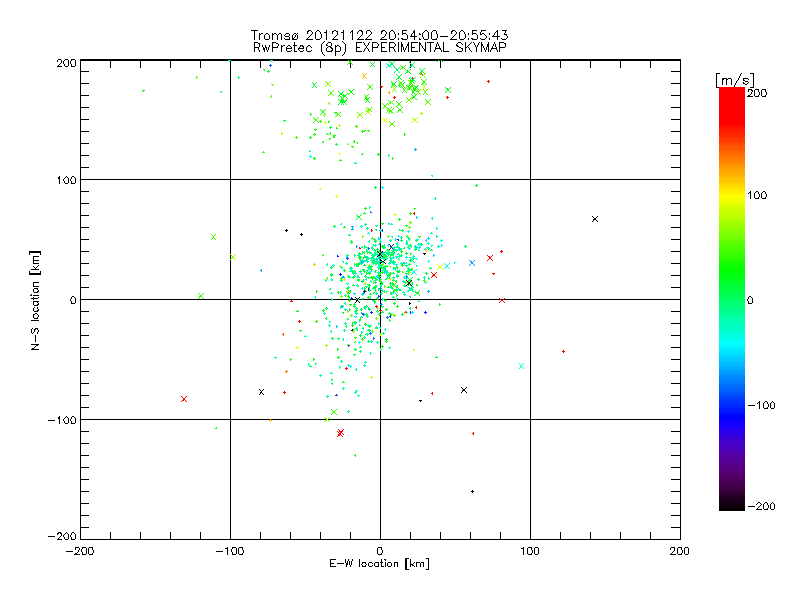800x600 pixels.
Task: Click the E-W axis tick label "100"
Action: point(530,551)
